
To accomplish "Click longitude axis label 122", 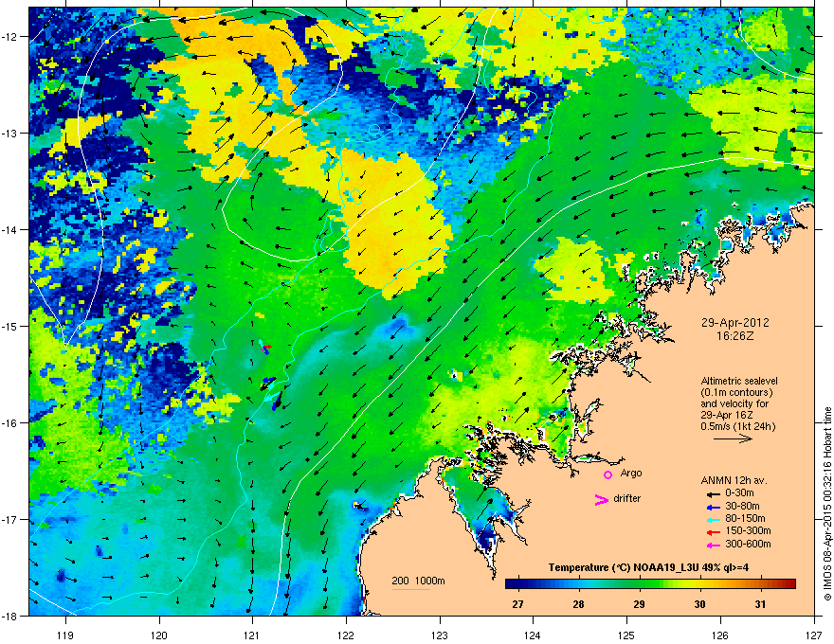I will click(346, 635).
